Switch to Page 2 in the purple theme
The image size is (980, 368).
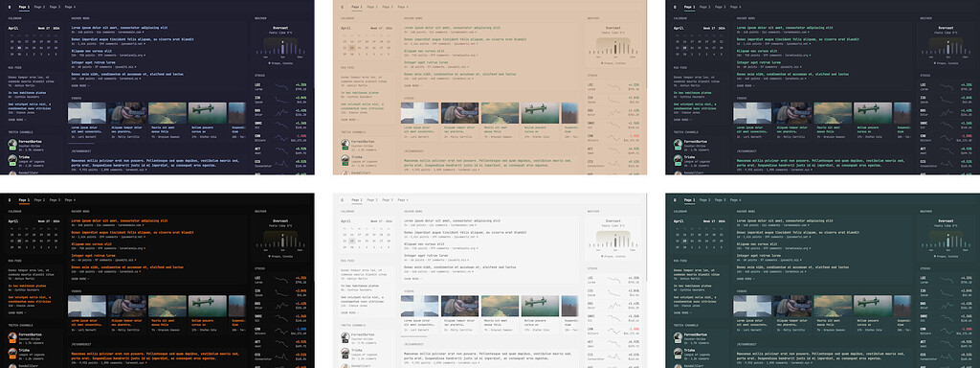[x=39, y=7]
